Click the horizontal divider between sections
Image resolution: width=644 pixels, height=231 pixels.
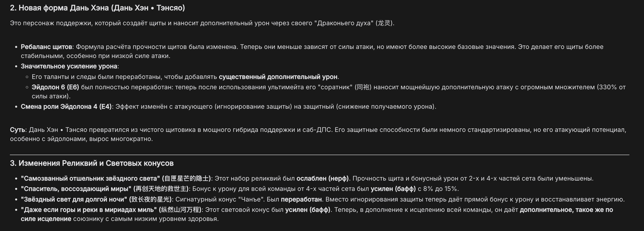tap(319, 155)
